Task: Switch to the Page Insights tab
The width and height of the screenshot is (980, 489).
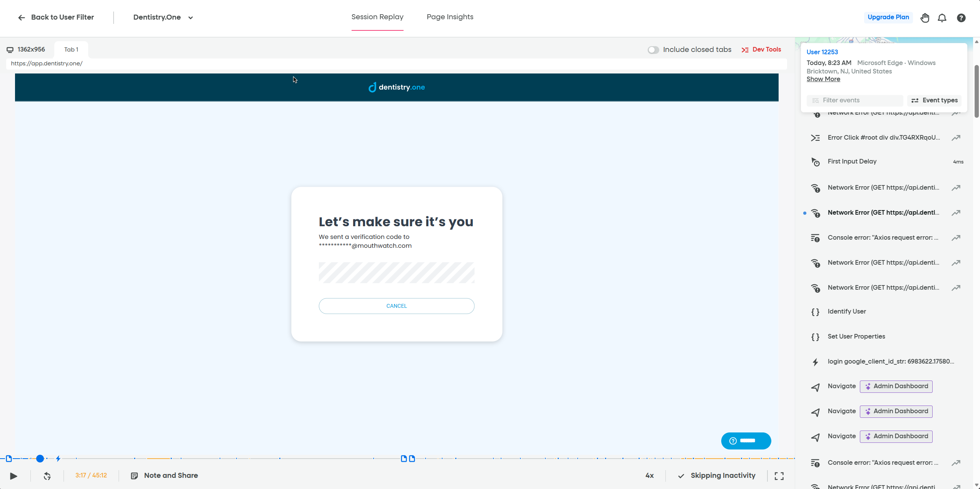Action: pos(450,17)
